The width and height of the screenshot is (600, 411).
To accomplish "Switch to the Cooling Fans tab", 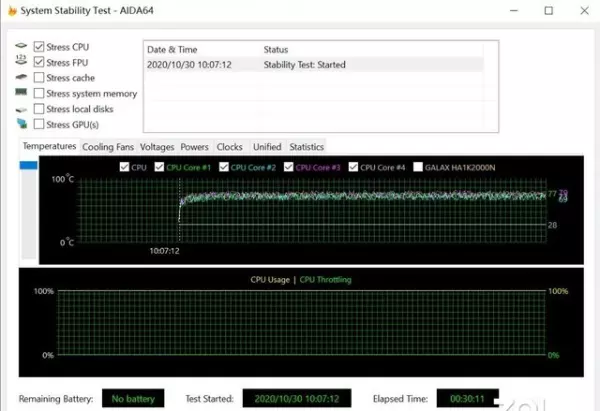I will [108, 147].
